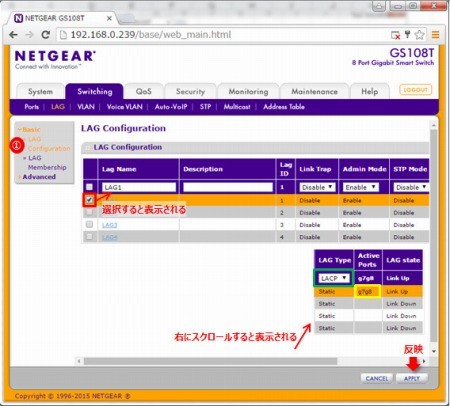
Task: Open the Auto-VoIP submenu
Action: coord(171,107)
